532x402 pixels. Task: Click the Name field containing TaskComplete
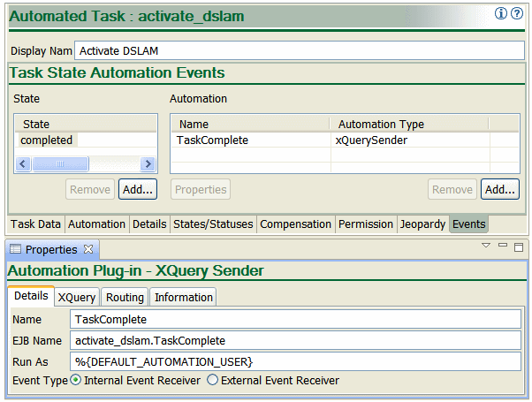295,319
